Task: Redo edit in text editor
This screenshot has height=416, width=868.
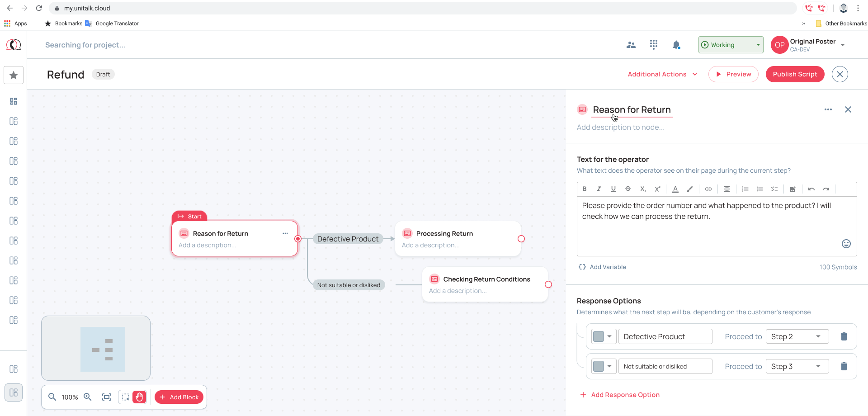Action: point(826,189)
